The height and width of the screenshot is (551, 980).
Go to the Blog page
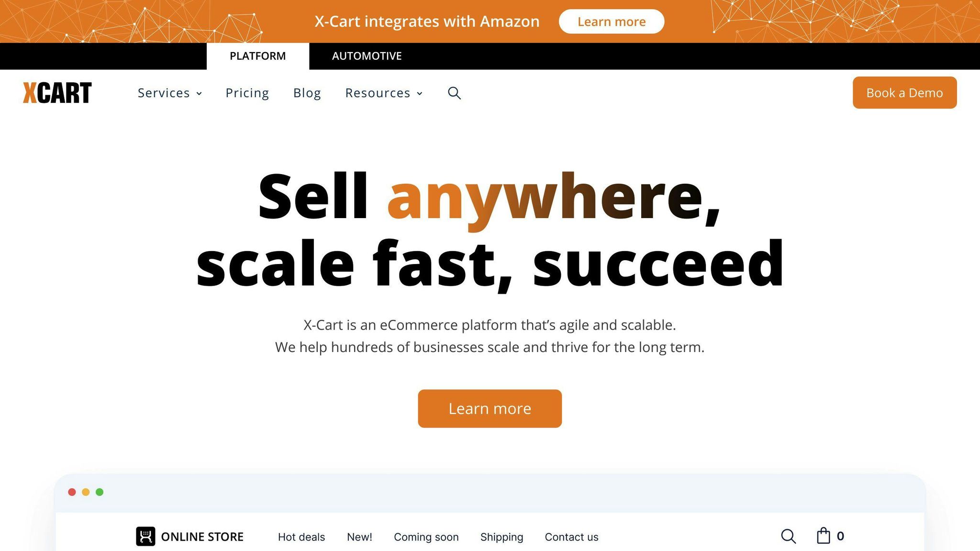tap(307, 93)
